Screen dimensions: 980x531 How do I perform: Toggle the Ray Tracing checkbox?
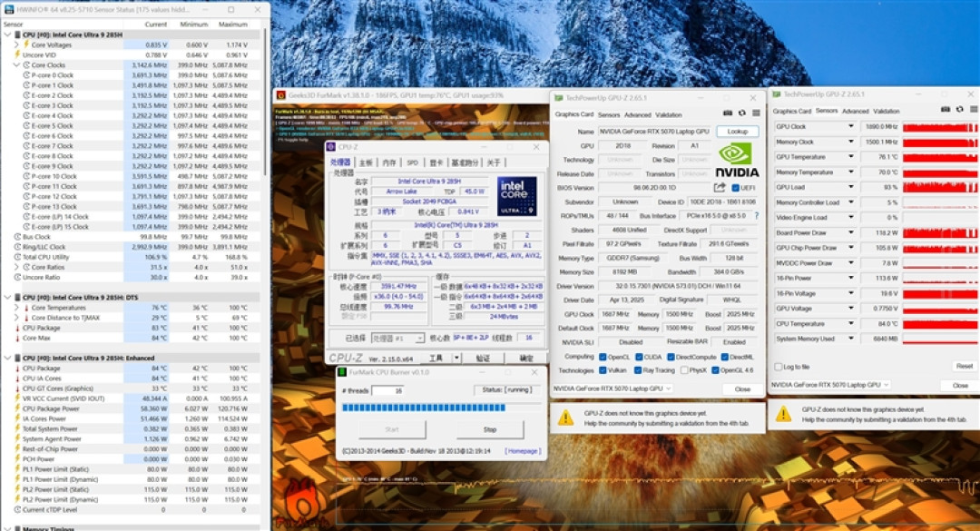[638, 370]
